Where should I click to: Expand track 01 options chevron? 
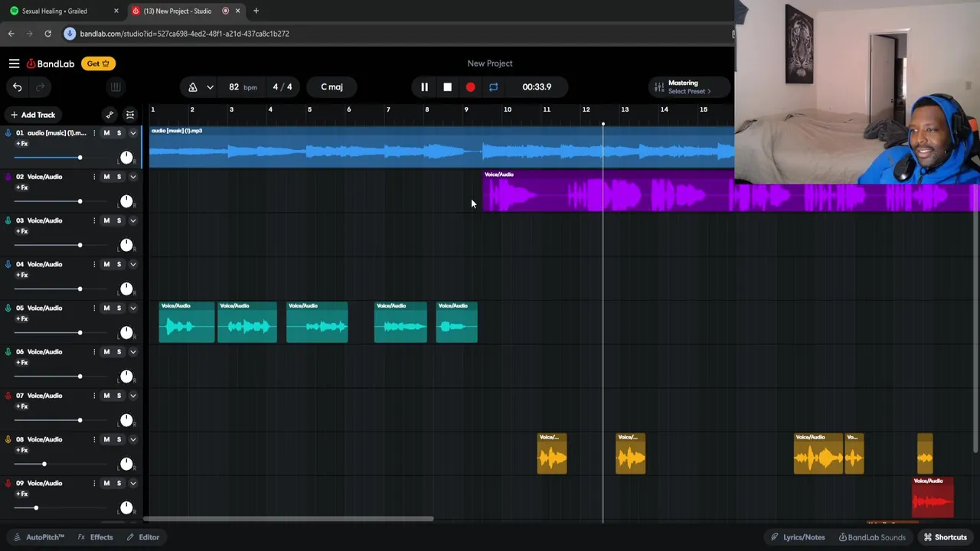tap(132, 133)
